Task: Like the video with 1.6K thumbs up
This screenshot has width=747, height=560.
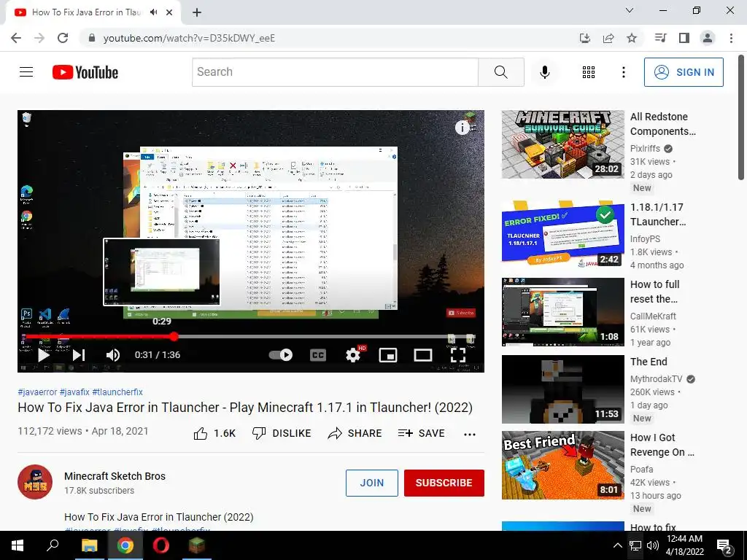Action: 215,433
